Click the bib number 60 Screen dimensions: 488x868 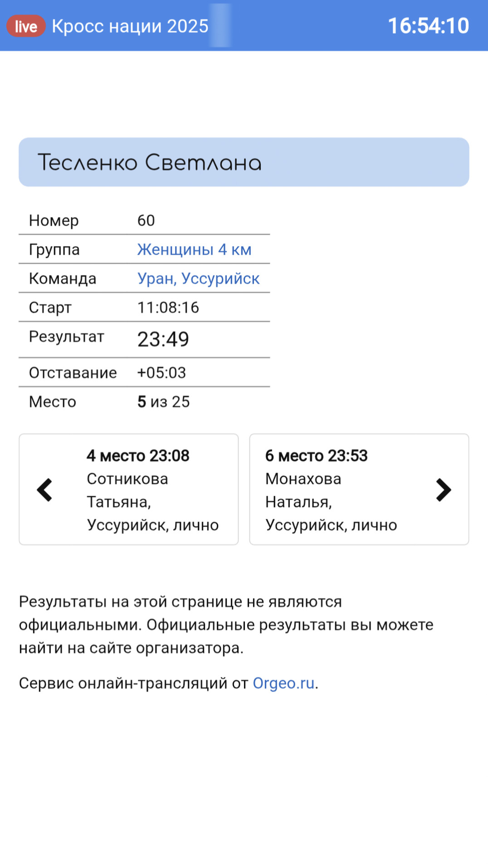tap(146, 220)
